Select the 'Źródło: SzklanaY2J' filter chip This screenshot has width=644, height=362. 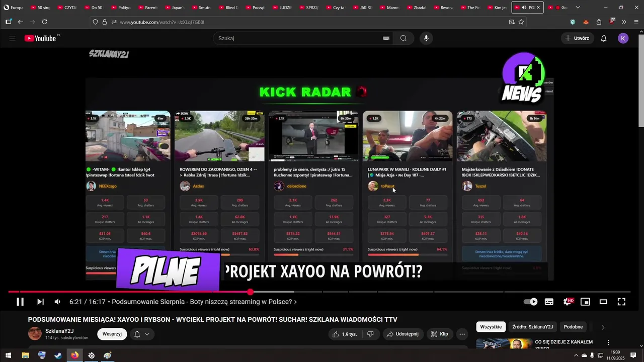[533, 327]
